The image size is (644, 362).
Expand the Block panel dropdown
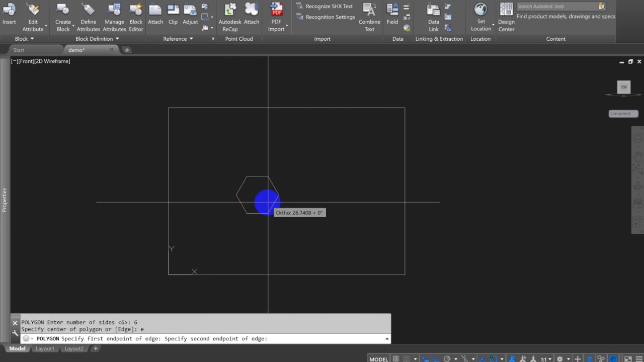(x=24, y=39)
